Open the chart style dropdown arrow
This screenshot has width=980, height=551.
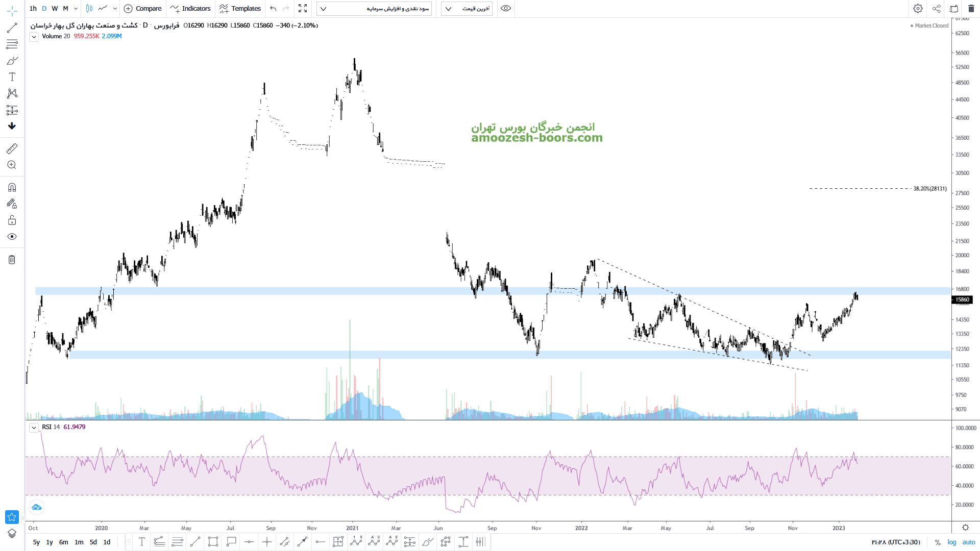point(115,9)
